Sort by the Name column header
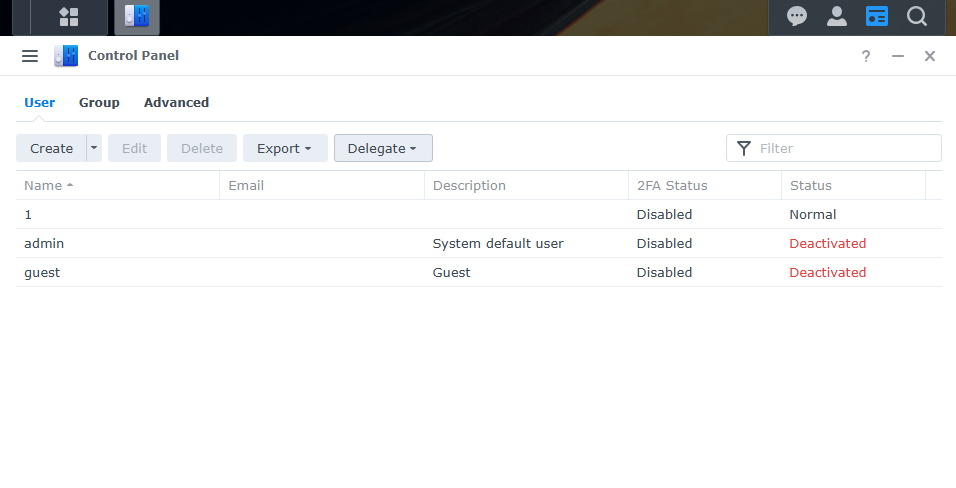Viewport: 956px width, 488px height. coord(43,185)
